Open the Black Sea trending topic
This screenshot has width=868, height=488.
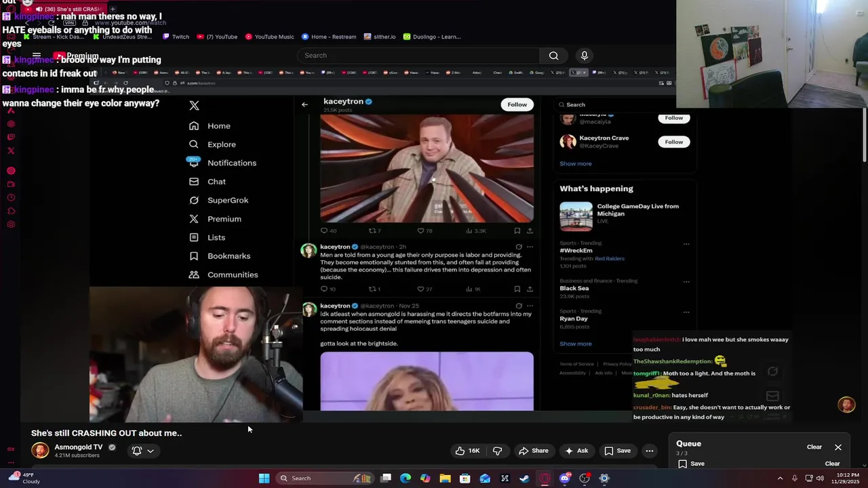click(574, 288)
